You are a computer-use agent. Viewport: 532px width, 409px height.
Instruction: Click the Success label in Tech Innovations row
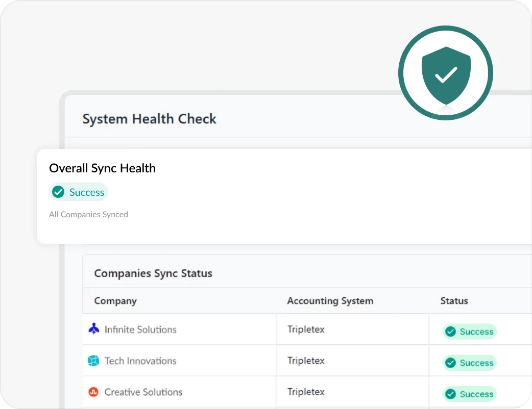(476, 363)
